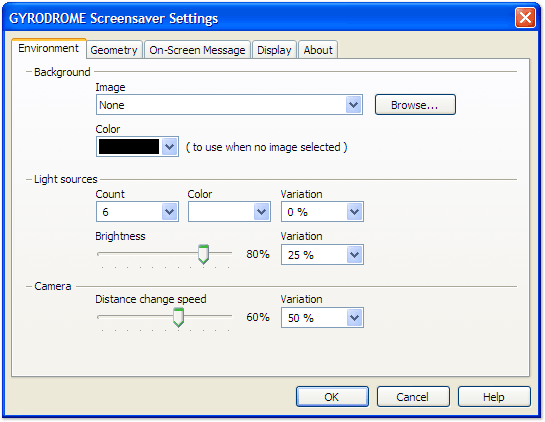Screen dimensions: 545x422
Task: Click the Cancel button
Action: 413,397
